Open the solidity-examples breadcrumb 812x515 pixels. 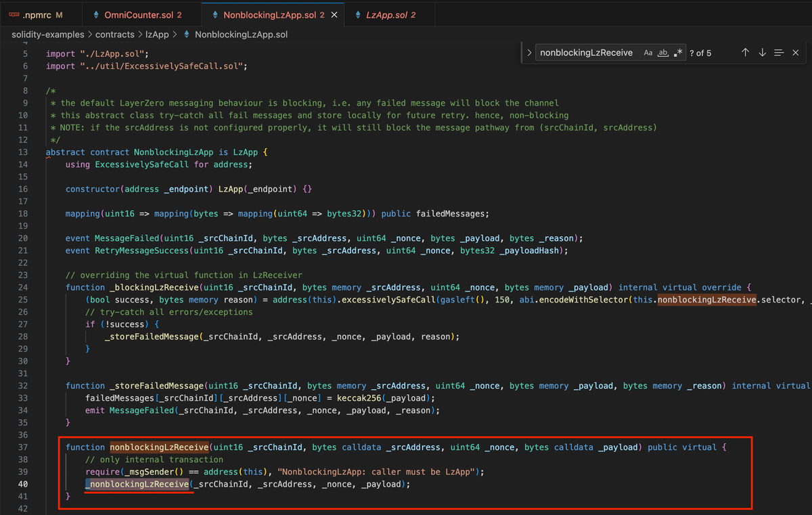48,35
